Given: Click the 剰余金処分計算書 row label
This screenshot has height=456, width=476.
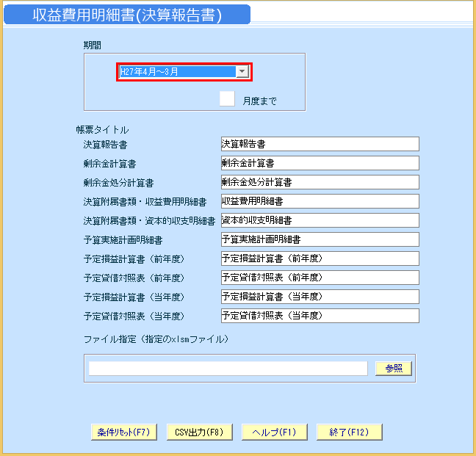Looking at the screenshot, I should pos(118,183).
